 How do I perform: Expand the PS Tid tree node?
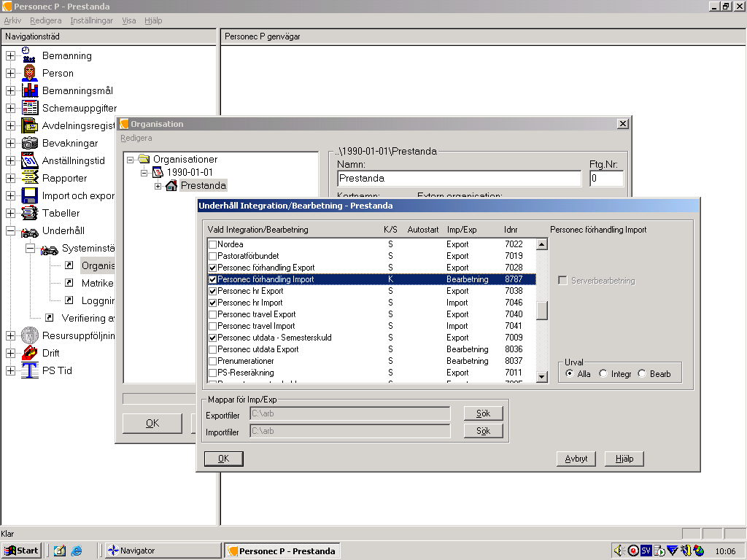click(x=10, y=371)
